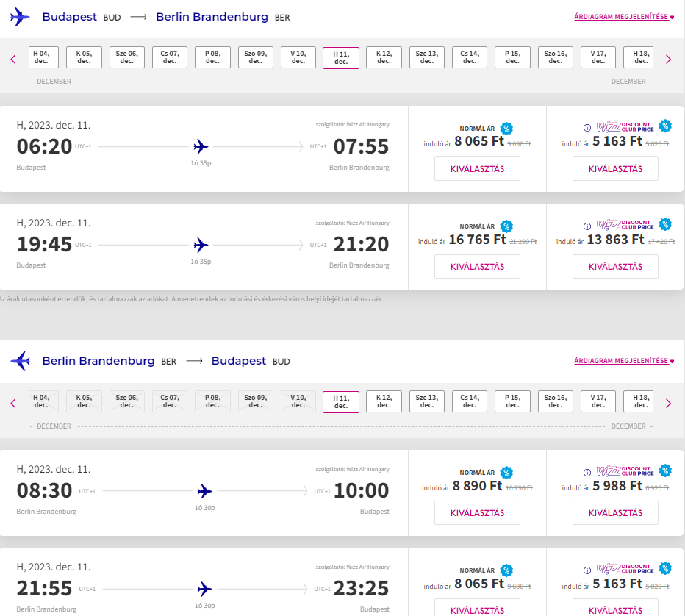This screenshot has width=685, height=616.
Task: Expand the price chart for Berlin to Budapest
Action: (624, 361)
